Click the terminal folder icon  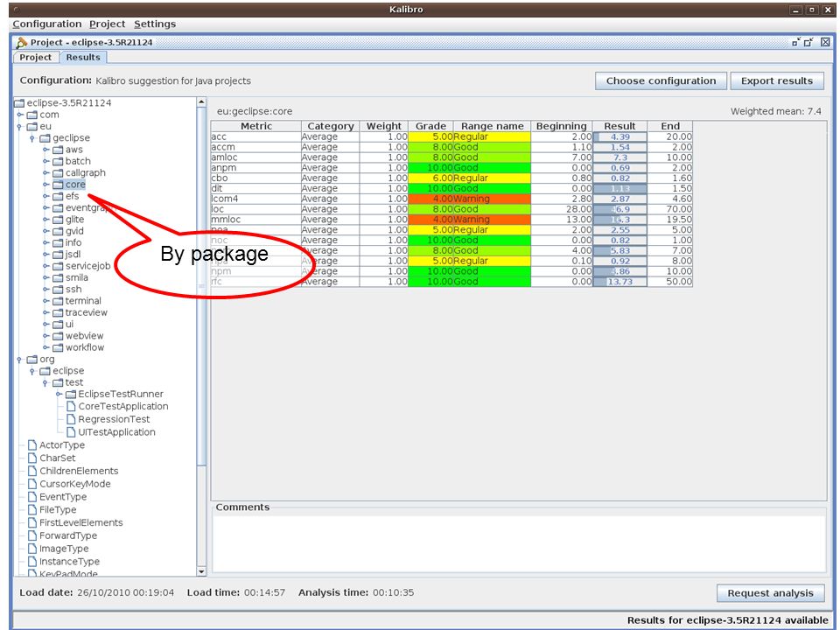coord(59,301)
